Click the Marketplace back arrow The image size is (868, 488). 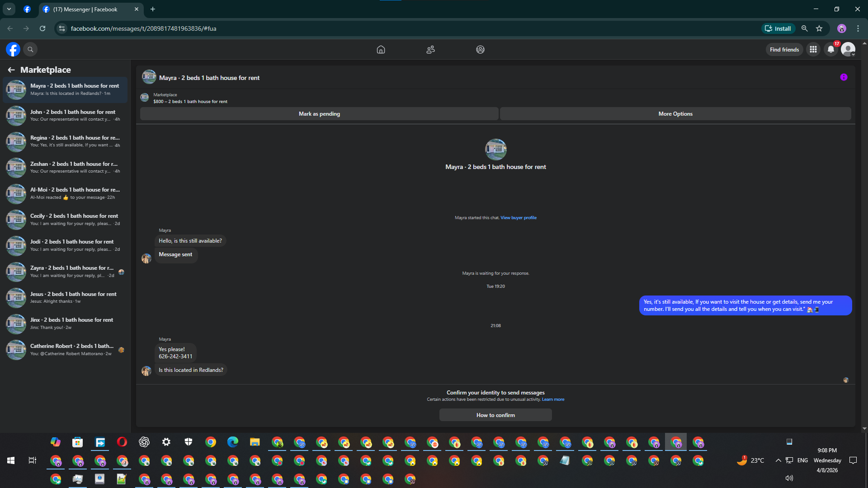click(x=11, y=70)
